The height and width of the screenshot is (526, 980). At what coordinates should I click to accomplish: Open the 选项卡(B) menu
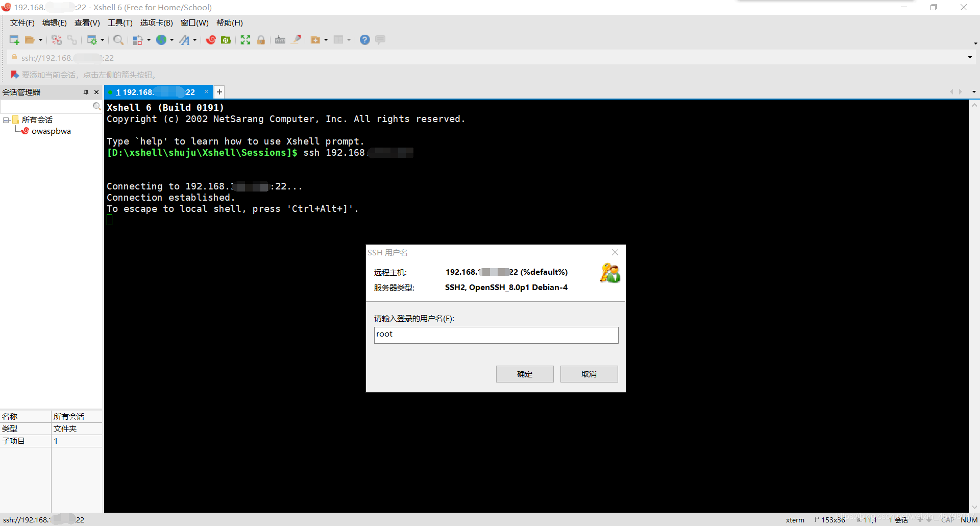(x=157, y=23)
